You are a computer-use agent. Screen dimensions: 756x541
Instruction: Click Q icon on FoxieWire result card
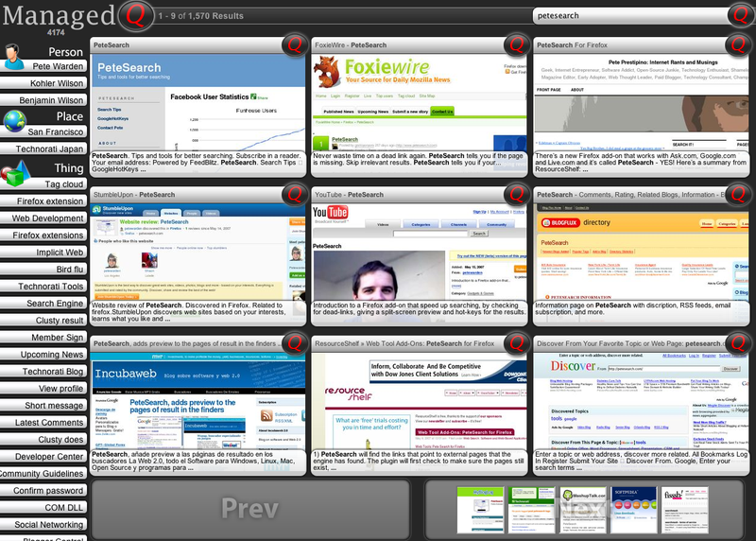click(515, 44)
